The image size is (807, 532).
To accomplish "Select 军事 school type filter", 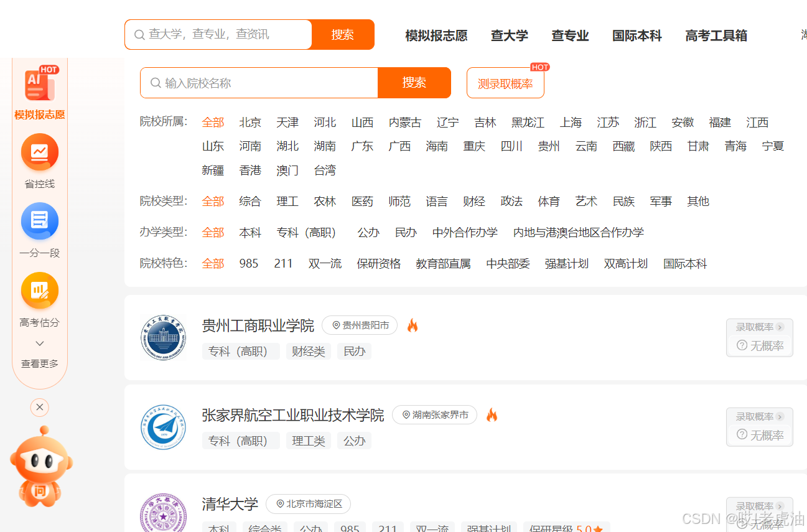I will pyautogui.click(x=661, y=202).
